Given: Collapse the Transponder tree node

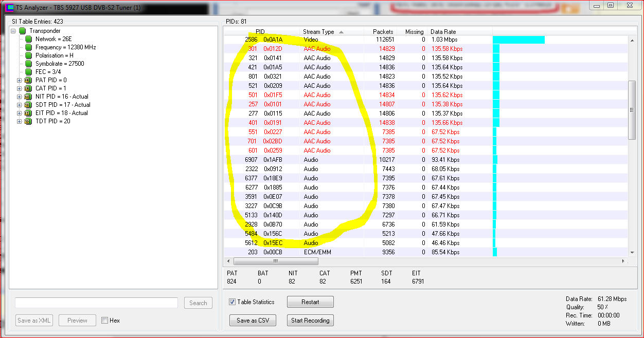Looking at the screenshot, I should [x=13, y=31].
